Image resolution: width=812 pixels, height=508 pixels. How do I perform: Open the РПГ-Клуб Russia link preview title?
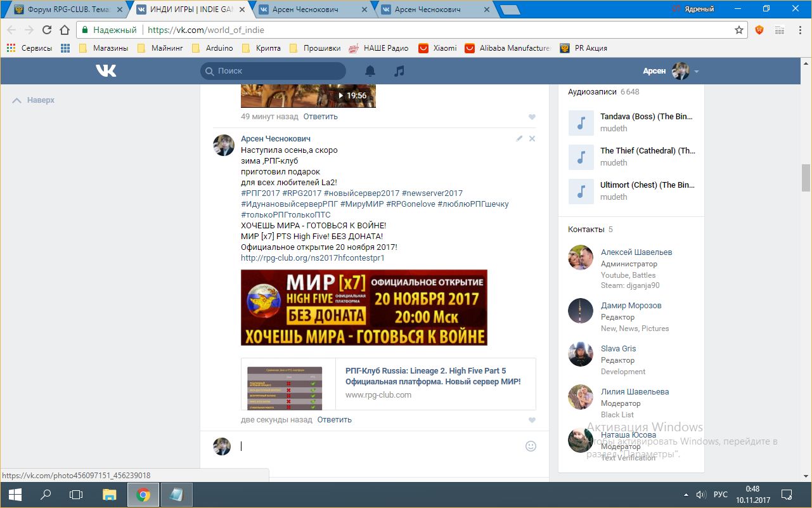tap(433, 376)
